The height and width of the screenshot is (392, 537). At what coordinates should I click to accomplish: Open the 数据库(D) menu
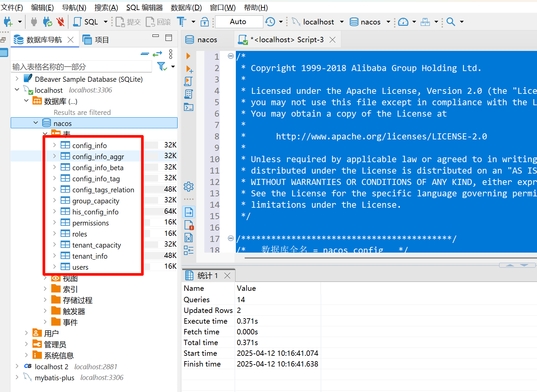click(186, 7)
